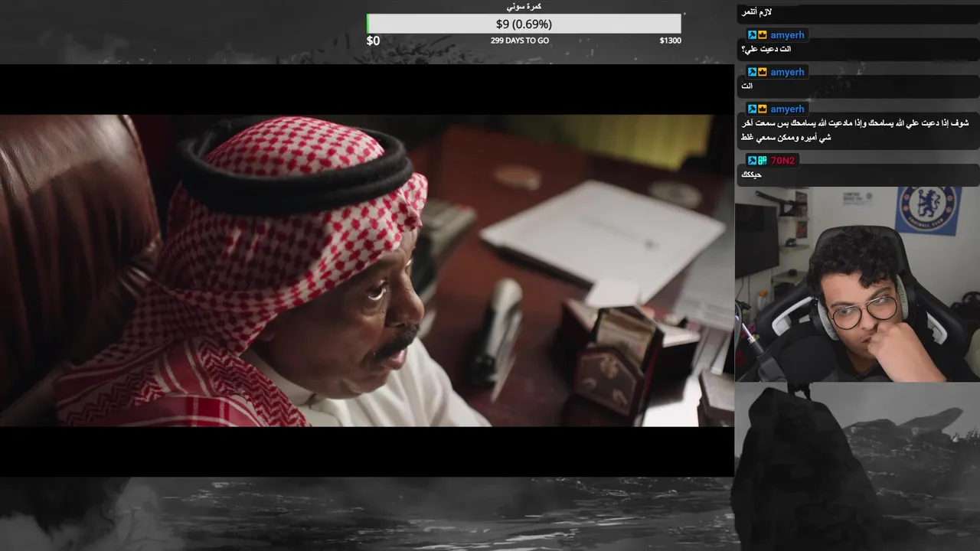Open the 70N2 chat username
The image size is (980, 551).
(782, 161)
